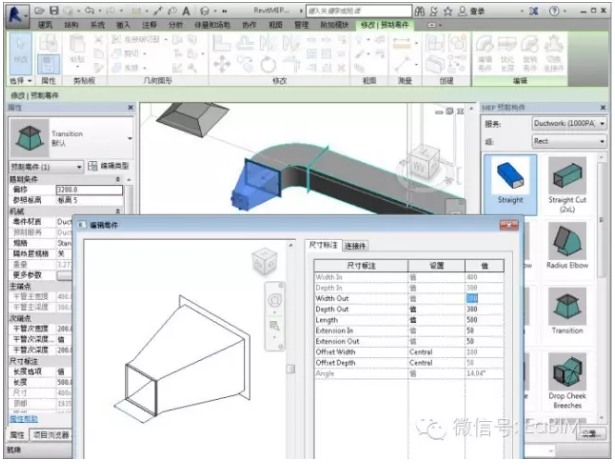The height and width of the screenshot is (466, 615).
Task: Collapse the 机械 section in Properties
Action: (x=118, y=211)
